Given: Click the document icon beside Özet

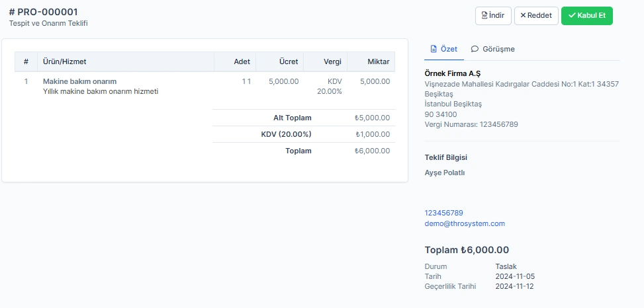Looking at the screenshot, I should click(433, 49).
